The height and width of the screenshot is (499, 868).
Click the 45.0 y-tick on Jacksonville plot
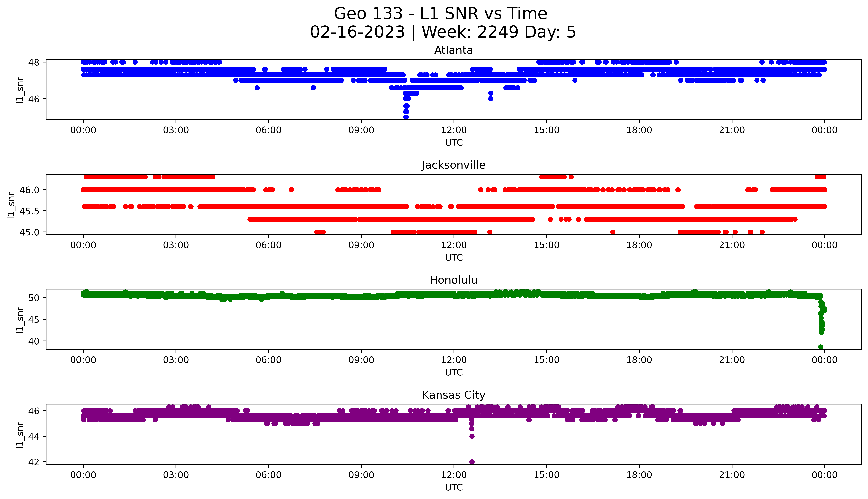[x=30, y=232]
